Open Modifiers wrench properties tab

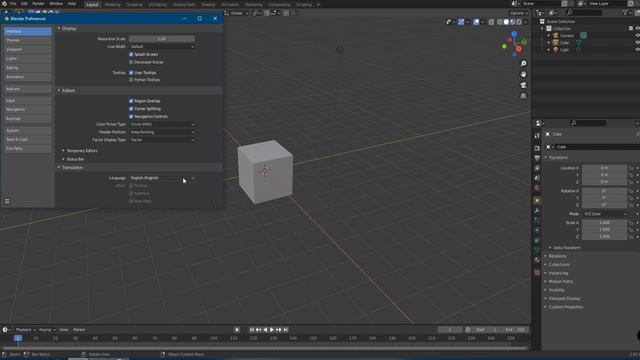pyautogui.click(x=537, y=211)
